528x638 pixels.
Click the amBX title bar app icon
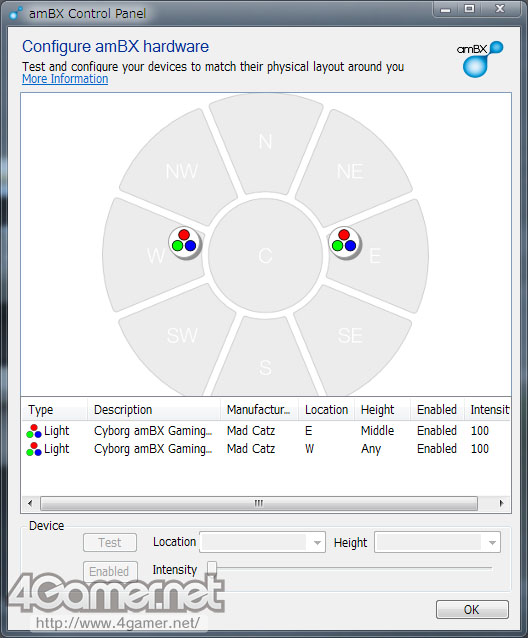pyautogui.click(x=15, y=13)
